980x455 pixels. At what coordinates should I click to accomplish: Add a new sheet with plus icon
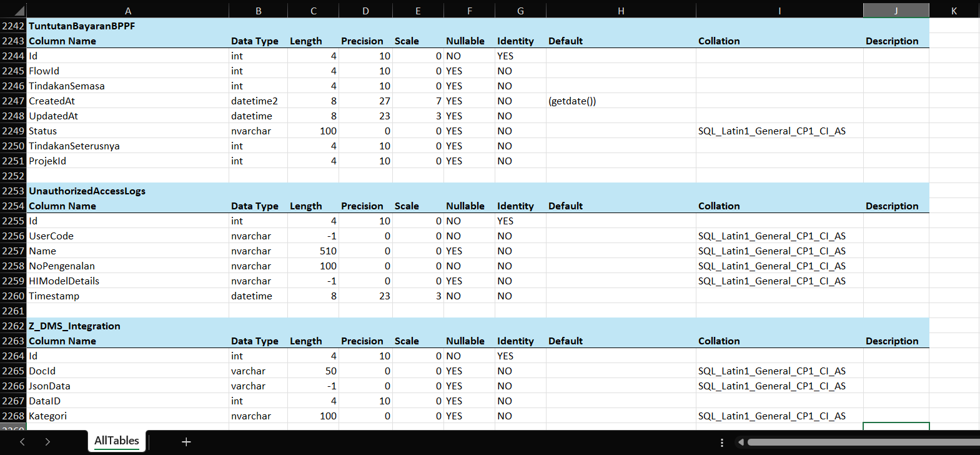click(186, 442)
